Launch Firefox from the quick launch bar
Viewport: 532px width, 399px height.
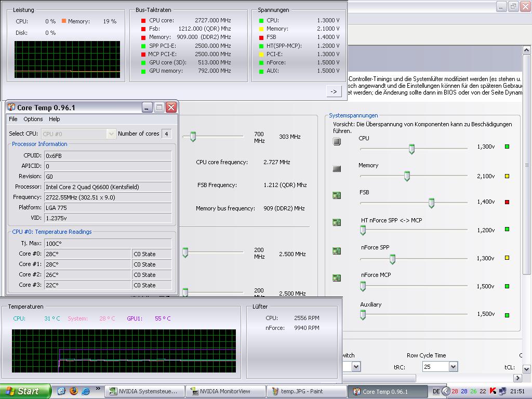(74, 391)
